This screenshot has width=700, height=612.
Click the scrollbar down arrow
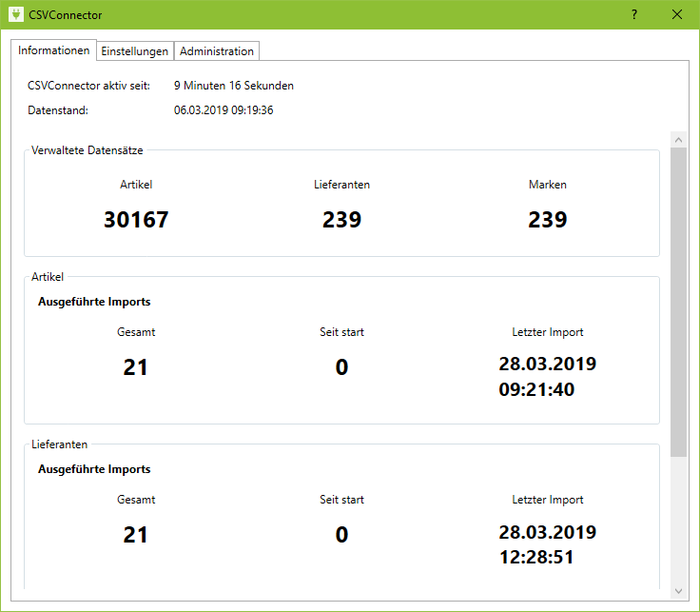pos(678,590)
